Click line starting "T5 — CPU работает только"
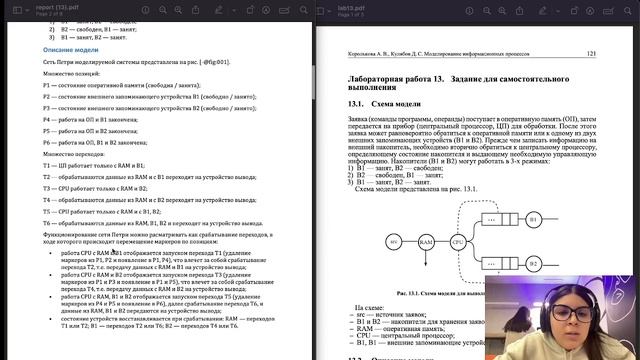This screenshot has width=640, height=360. click(x=102, y=211)
